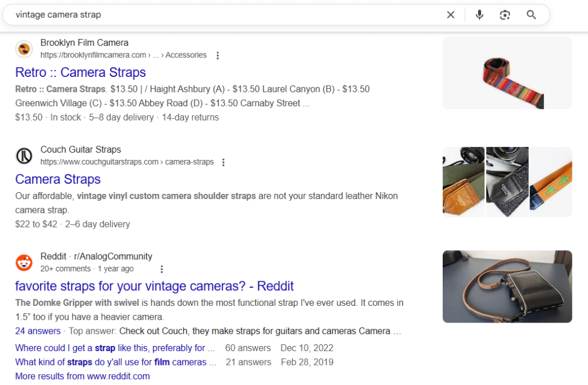Screen dimensions: 588x385
Task: Submit search with the magnifying glass icon
Action: pos(531,15)
